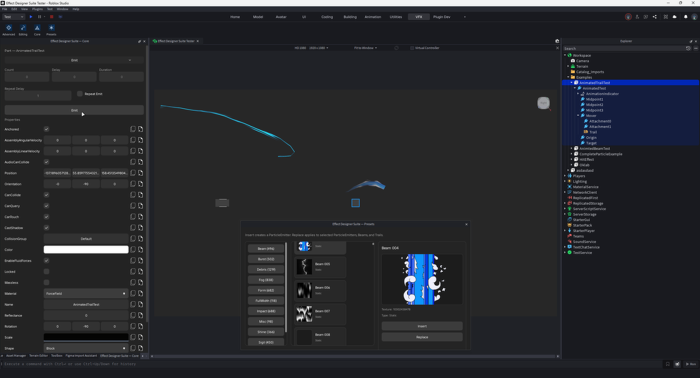This screenshot has width=700, height=378.
Task: Open the Advanced plugin tool
Action: (8, 29)
